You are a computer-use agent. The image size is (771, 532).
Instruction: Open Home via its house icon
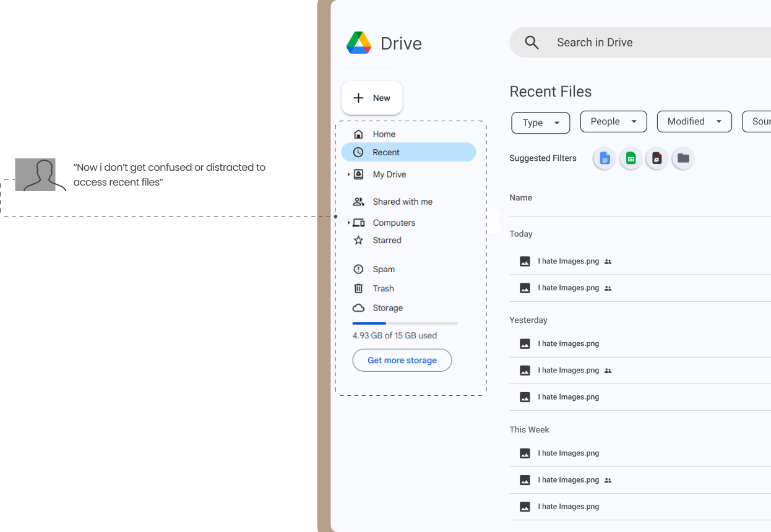(358, 134)
